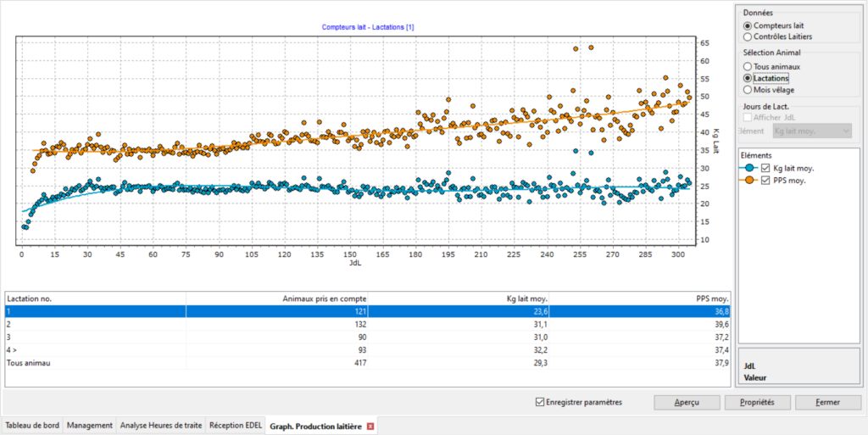Click the orange PPS moy. legend marker
Screen dimensions: 868x435
[749, 181]
